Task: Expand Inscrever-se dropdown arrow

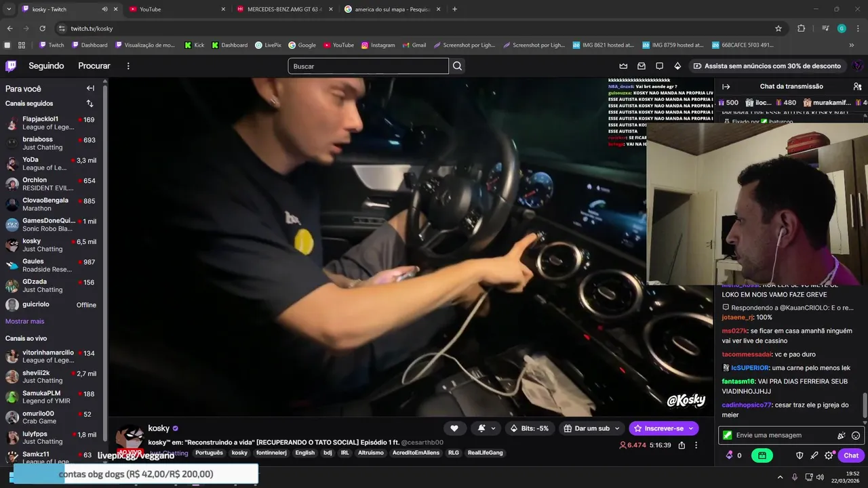Action: tap(691, 428)
